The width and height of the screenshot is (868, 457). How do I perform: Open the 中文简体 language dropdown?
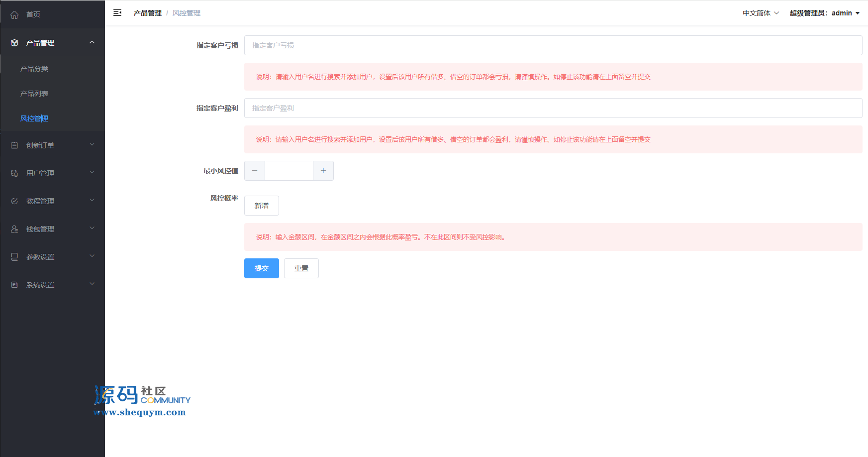click(x=761, y=13)
